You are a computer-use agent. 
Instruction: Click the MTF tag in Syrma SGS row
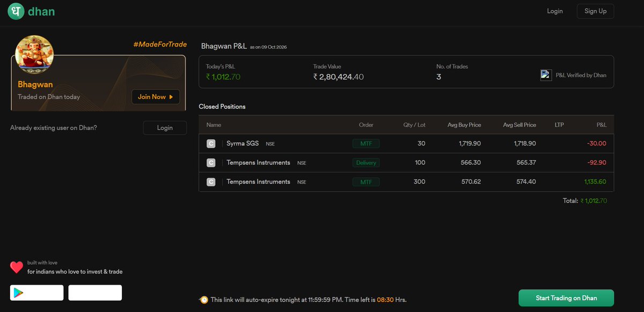366,143
